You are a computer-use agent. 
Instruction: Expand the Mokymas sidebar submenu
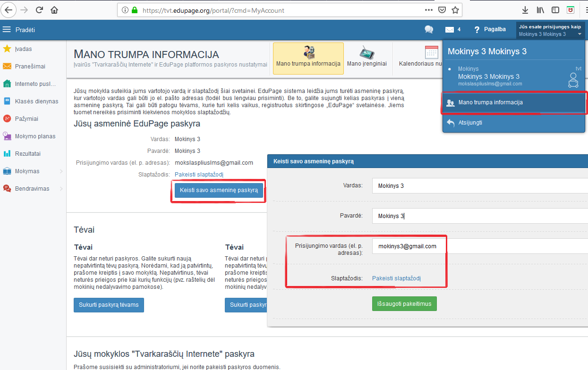tap(61, 171)
